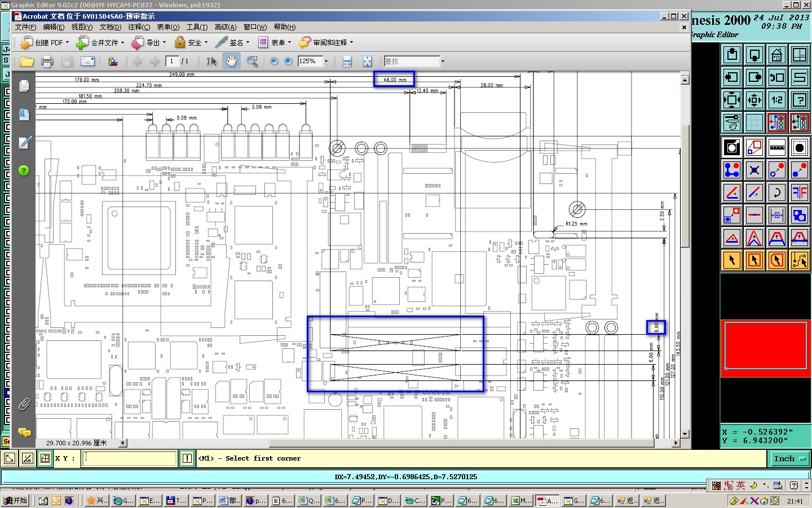812x508 pixels.
Task: Click the mirror F flip icon
Action: [x=800, y=192]
